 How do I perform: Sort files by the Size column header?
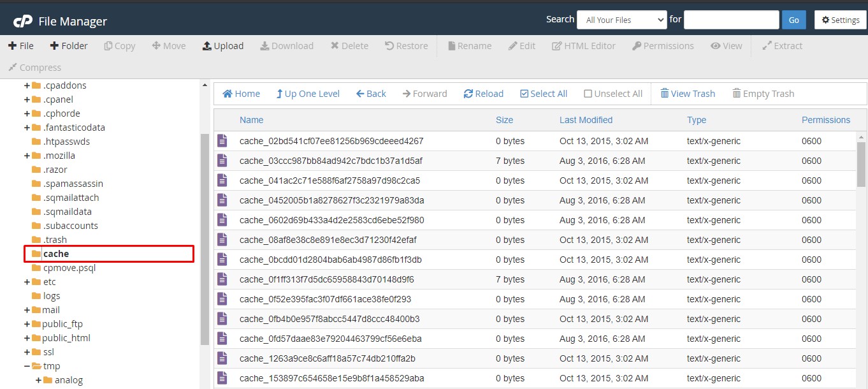coord(504,120)
